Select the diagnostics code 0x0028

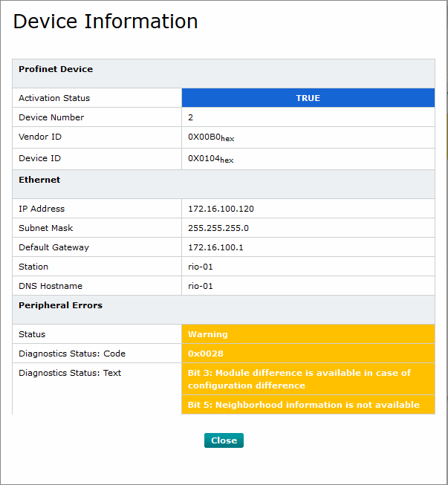(x=206, y=354)
